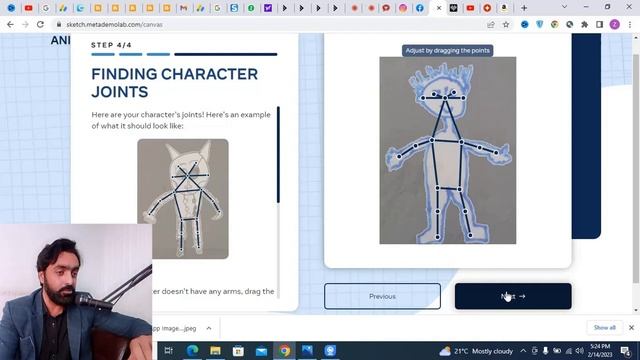Click the padlock site info icon

point(59,24)
